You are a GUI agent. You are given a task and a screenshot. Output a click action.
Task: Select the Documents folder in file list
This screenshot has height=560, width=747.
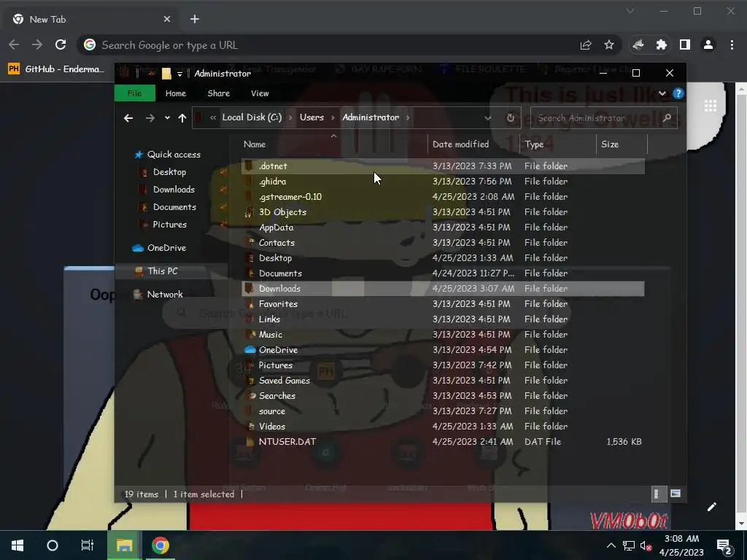pyautogui.click(x=443, y=273)
